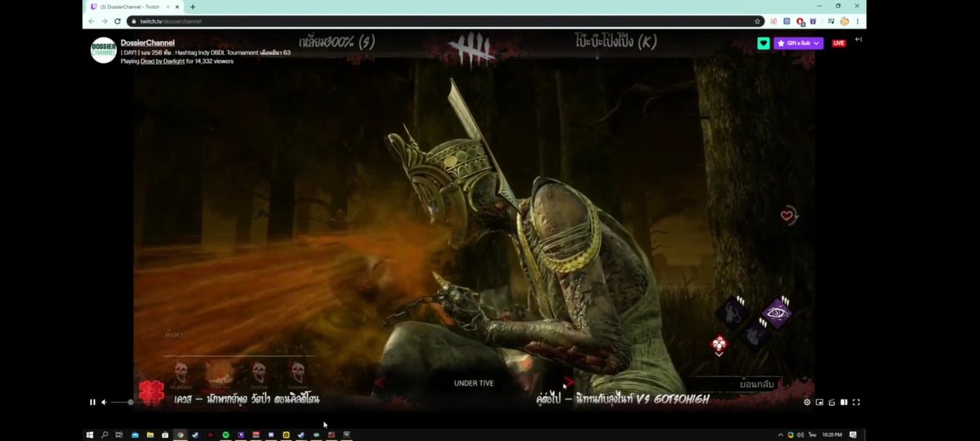The image size is (980, 441).
Task: Click the heart icon on the stream overlay
Action: (x=787, y=216)
